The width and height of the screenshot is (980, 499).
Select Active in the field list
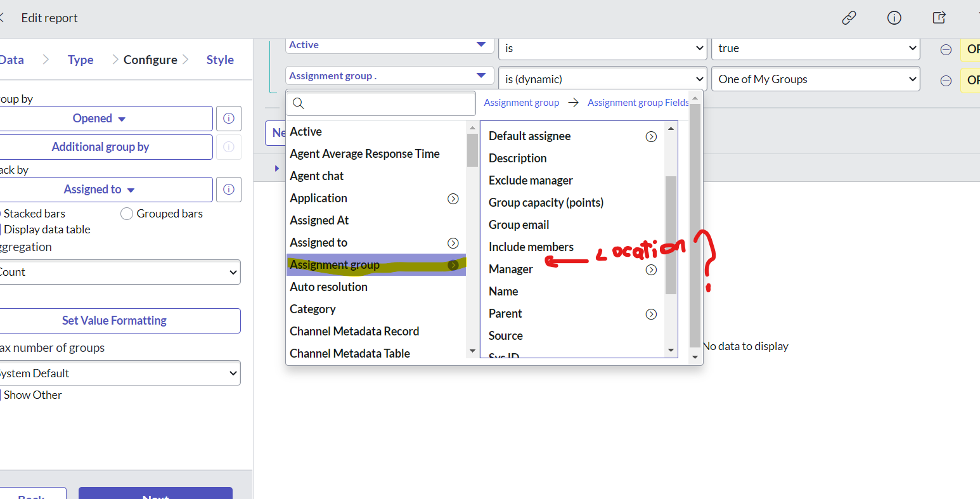pos(376,132)
